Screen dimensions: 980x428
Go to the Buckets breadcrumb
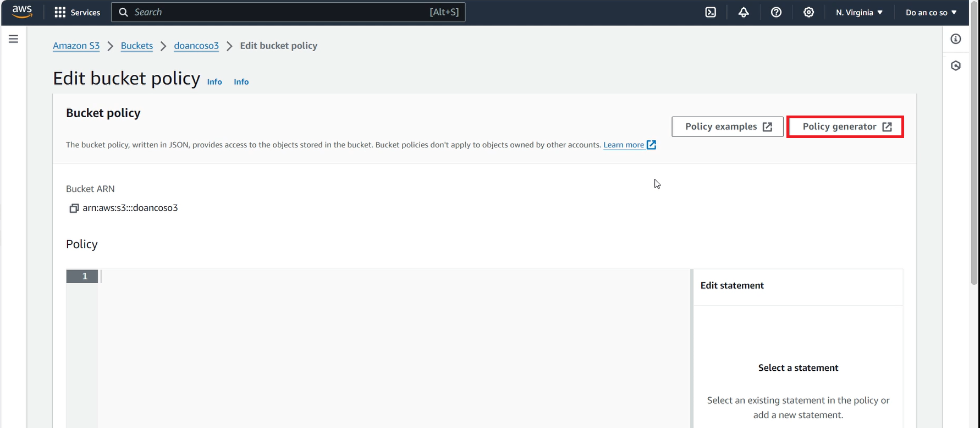[137, 46]
